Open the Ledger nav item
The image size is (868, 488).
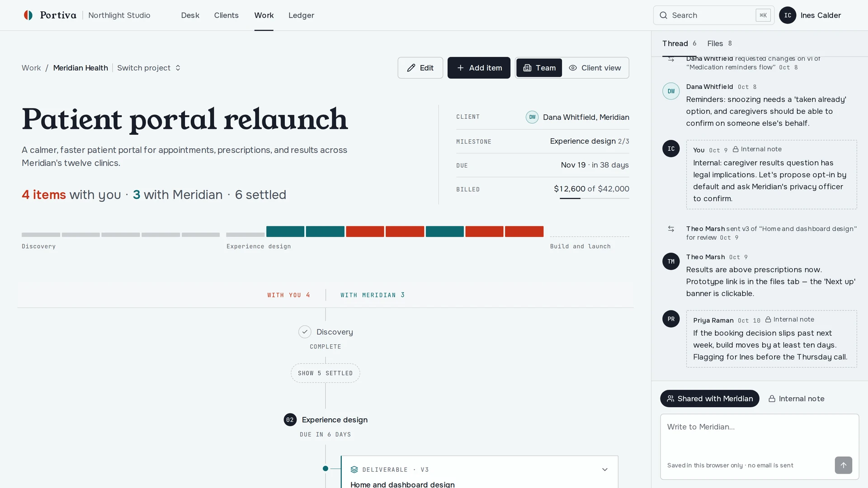coord(301,15)
